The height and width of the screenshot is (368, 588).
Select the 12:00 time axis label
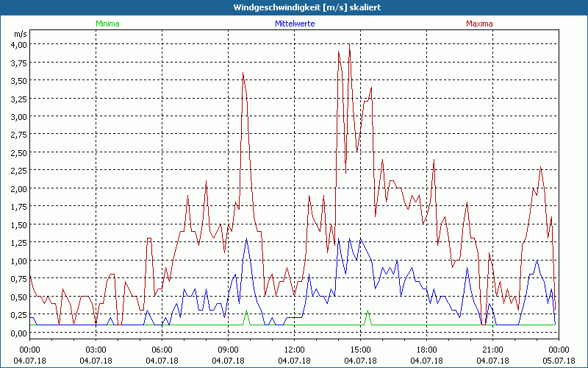click(x=294, y=350)
